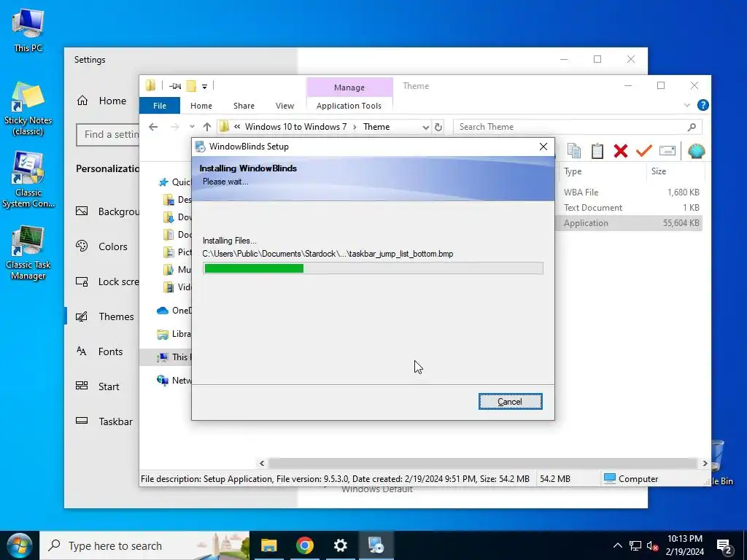Open This PC desktop icon
747x560 pixels.
coord(28,31)
